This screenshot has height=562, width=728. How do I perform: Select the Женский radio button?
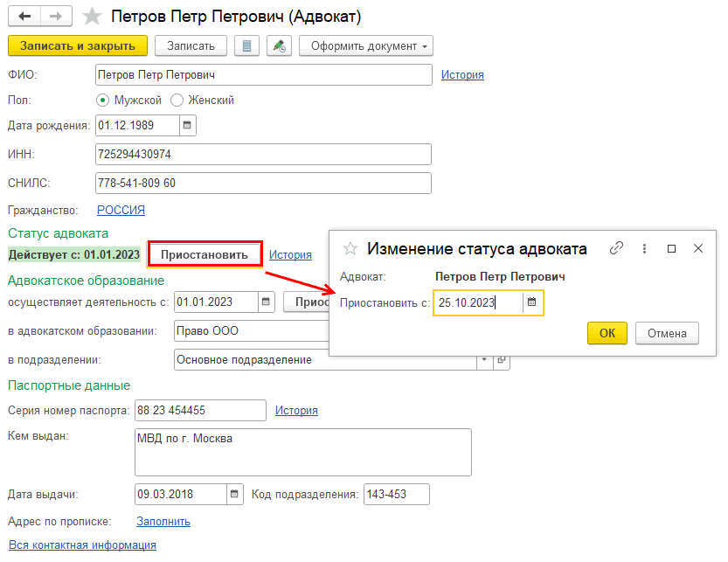pos(177,101)
